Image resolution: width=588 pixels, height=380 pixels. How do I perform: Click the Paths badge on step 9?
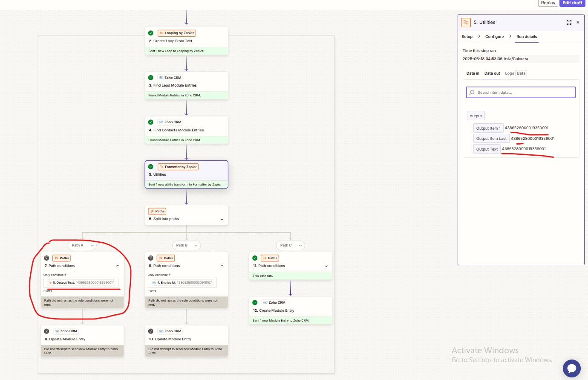pos(166,258)
